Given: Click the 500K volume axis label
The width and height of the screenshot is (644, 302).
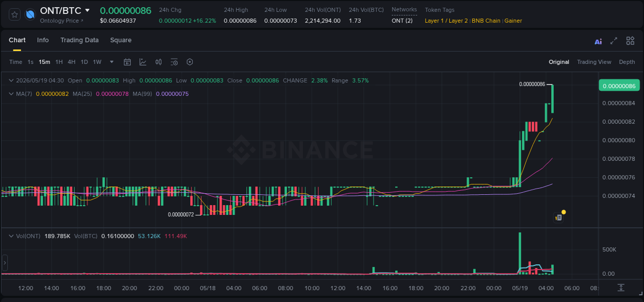Looking at the screenshot, I should pyautogui.click(x=609, y=249).
